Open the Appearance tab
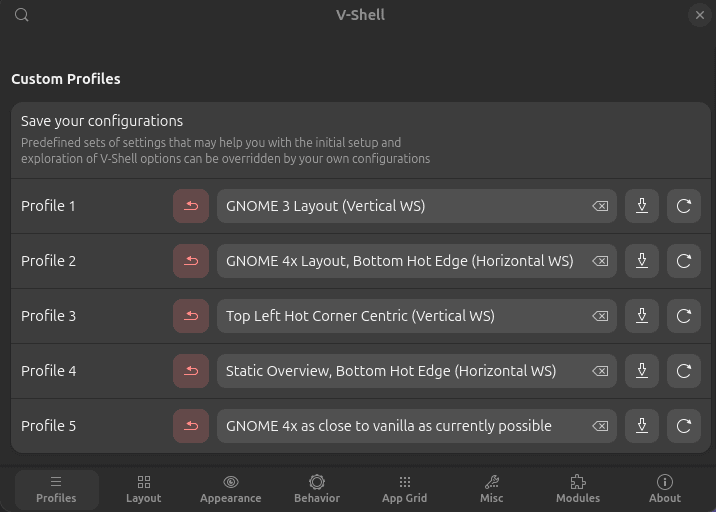 [x=231, y=490]
